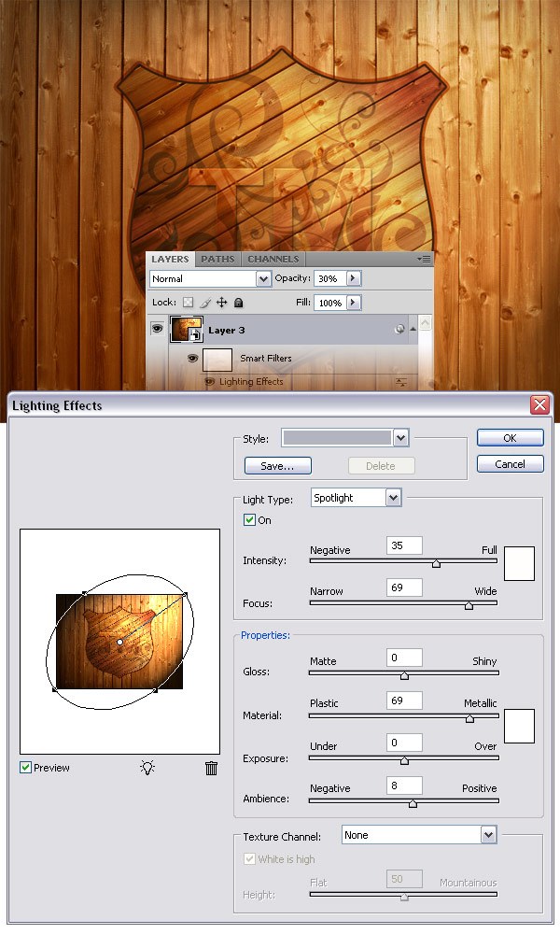
Task: Click the Ambience value field showing 8
Action: [x=405, y=785]
